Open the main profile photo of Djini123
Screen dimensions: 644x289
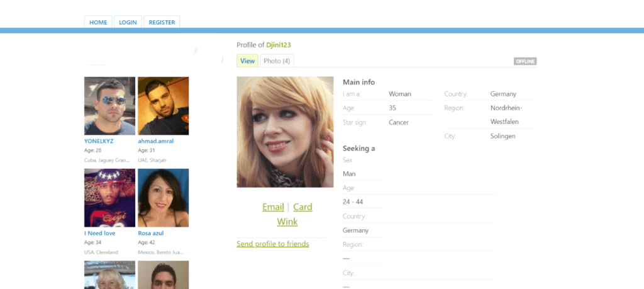pos(285,132)
